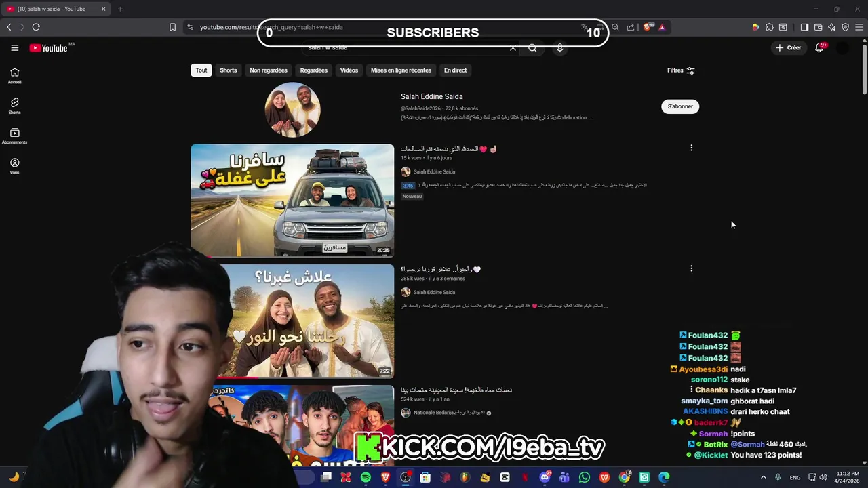Viewport: 868px width, 488px height.
Task: Open the browser extensions puzzle icon
Action: click(x=770, y=27)
